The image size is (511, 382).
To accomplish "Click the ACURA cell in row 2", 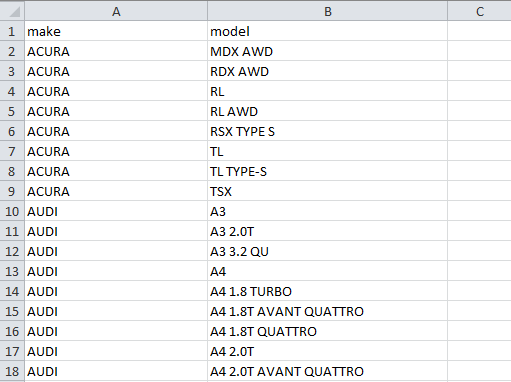I will coord(116,51).
